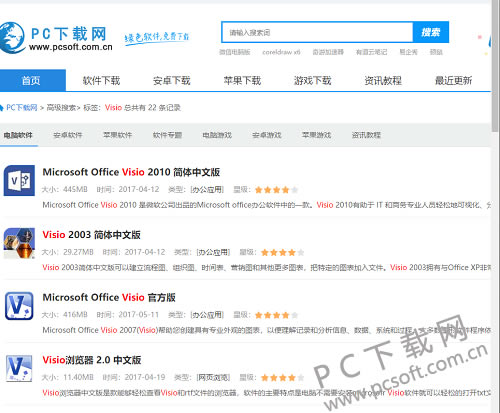Click the star rating of Visio 官方版
Image resolution: width=500 pixels, height=413 pixels.
click(x=276, y=315)
